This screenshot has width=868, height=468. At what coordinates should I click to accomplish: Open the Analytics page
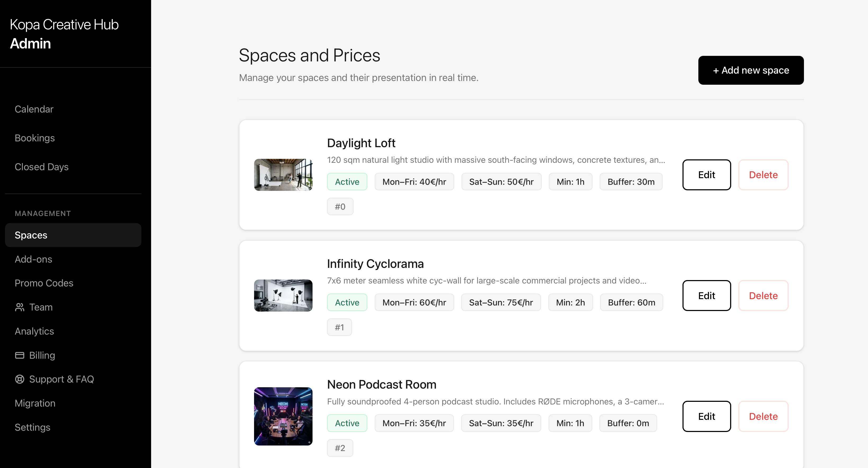pyautogui.click(x=34, y=331)
